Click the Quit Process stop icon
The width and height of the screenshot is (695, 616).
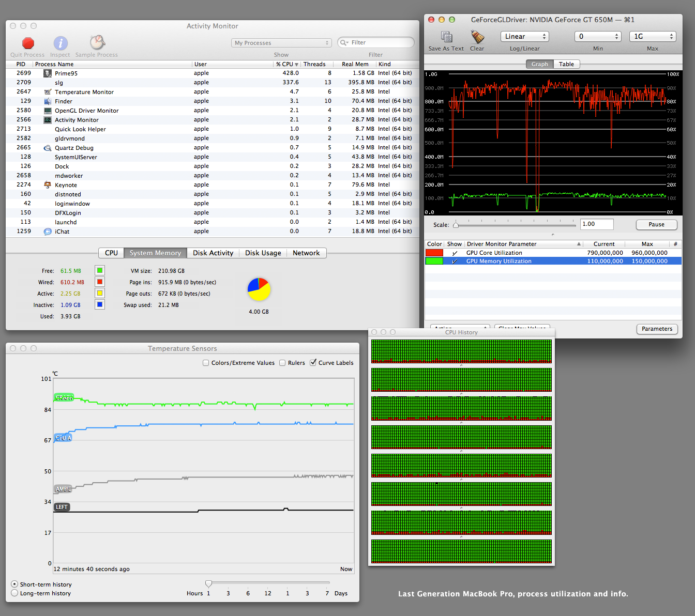pyautogui.click(x=28, y=43)
